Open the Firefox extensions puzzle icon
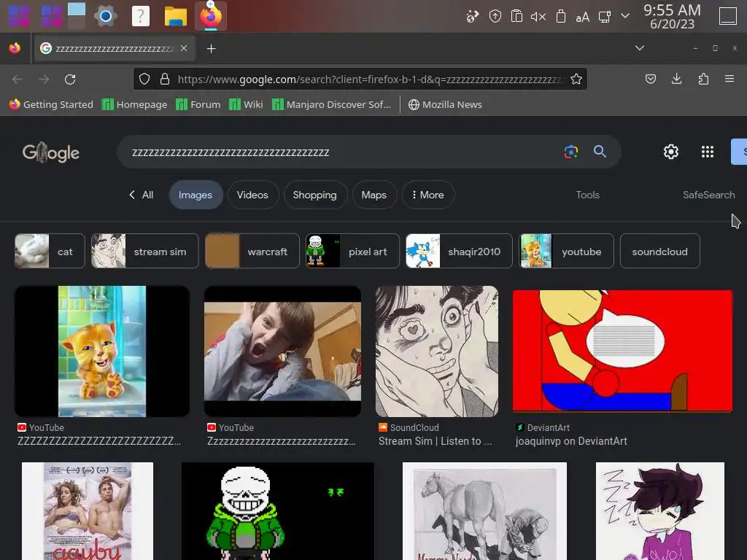747x560 pixels. pos(703,79)
